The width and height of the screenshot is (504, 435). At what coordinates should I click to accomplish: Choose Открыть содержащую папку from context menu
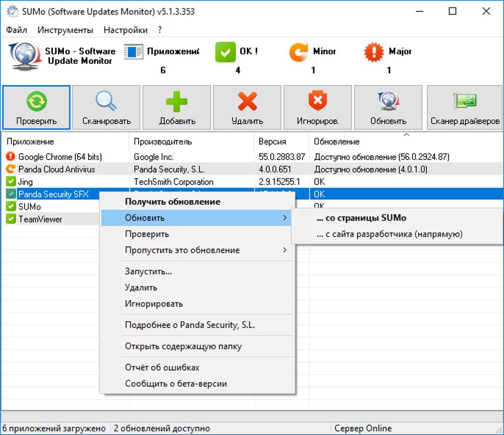tap(183, 346)
